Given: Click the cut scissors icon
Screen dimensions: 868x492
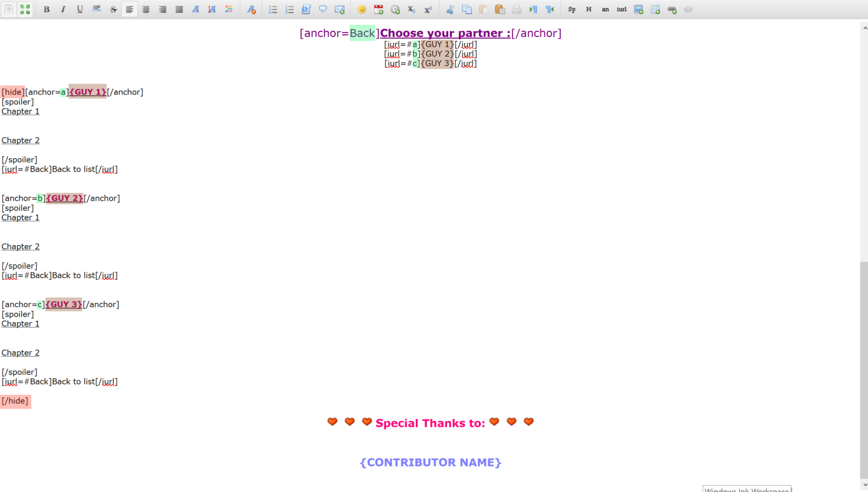Looking at the screenshot, I should pyautogui.click(x=450, y=9).
